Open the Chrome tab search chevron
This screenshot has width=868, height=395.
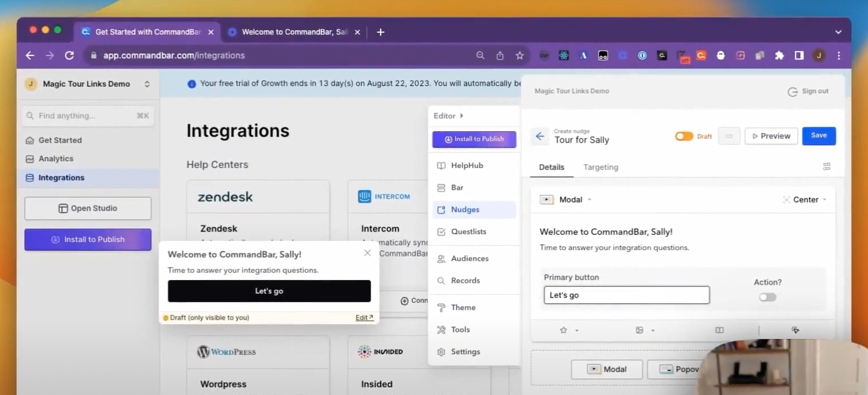839,32
